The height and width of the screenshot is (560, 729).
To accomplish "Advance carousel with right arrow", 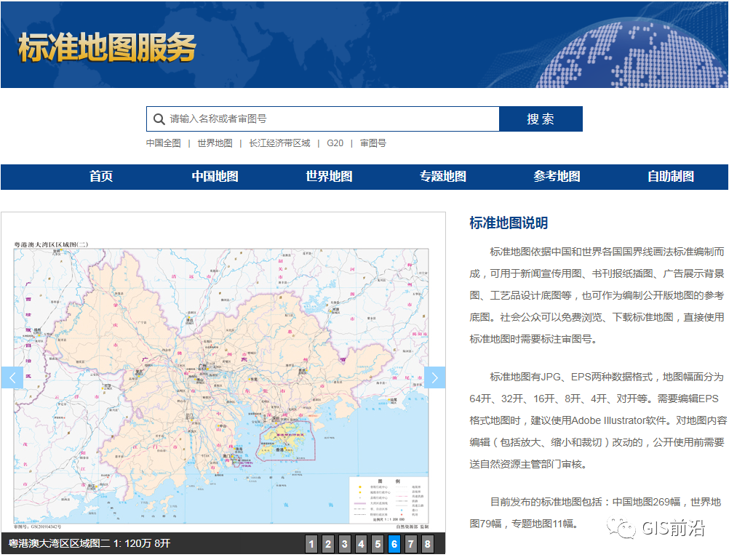I will point(434,377).
